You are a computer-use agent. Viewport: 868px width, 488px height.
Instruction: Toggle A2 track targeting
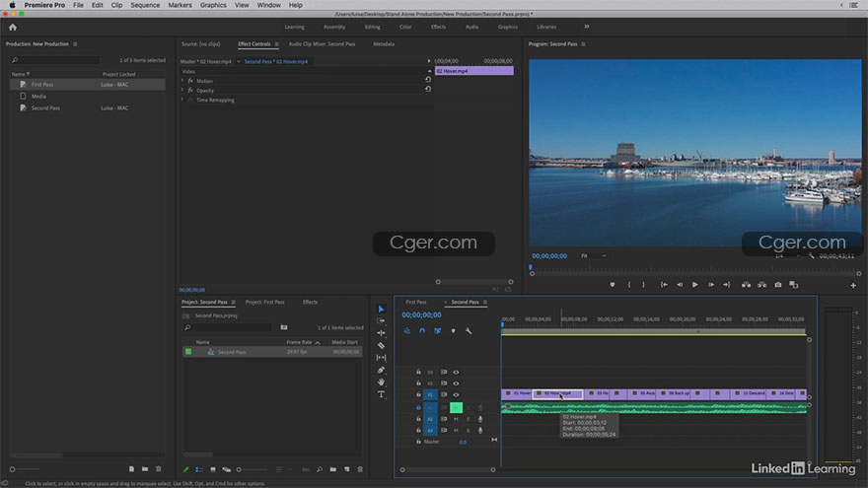430,419
